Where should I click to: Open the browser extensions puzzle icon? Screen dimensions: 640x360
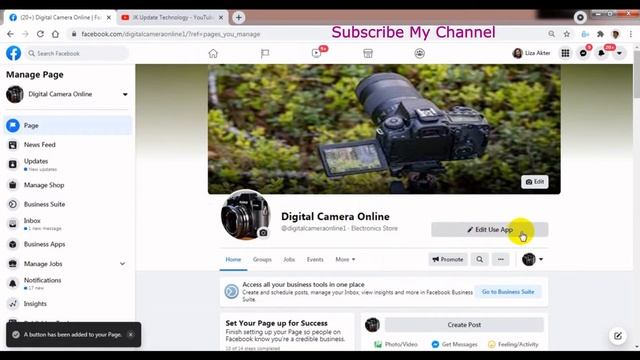600,34
